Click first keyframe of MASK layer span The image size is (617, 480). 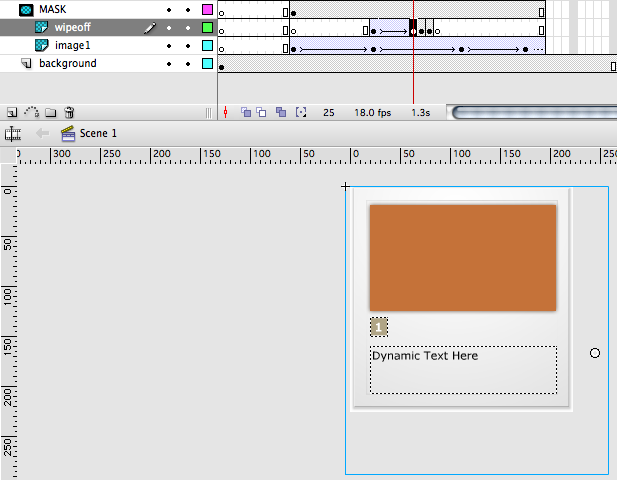[x=294, y=13]
